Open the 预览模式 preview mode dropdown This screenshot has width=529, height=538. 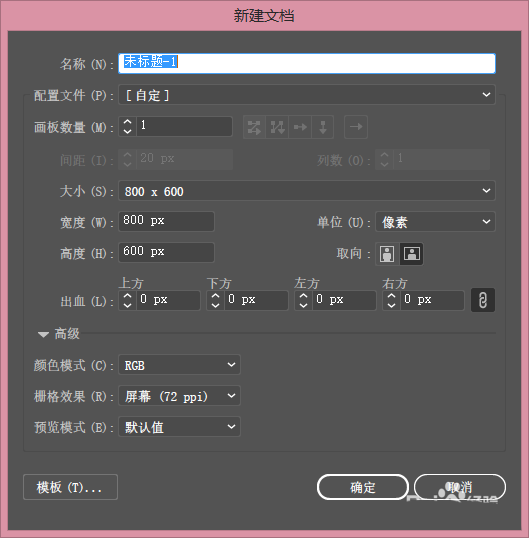[179, 426]
